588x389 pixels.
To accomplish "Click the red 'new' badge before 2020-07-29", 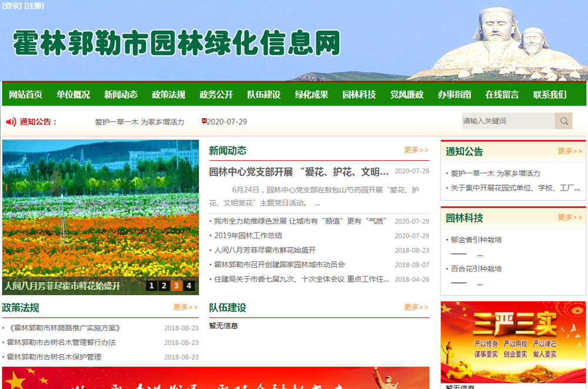I will 205,121.
